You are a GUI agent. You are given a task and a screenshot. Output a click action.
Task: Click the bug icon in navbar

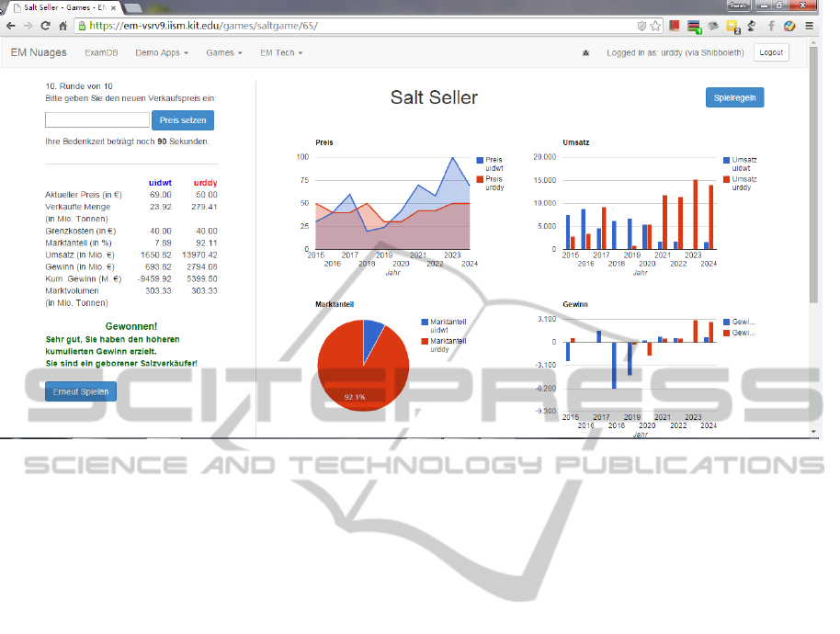coord(586,53)
